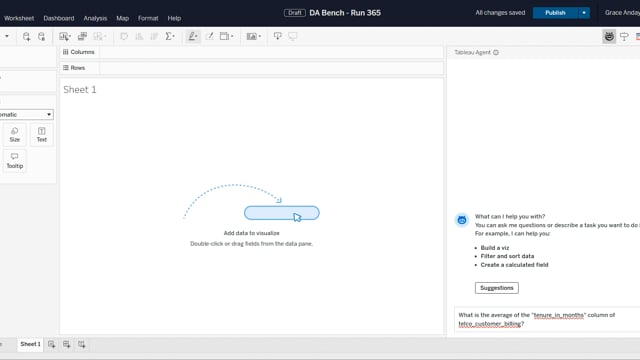Image resolution: width=640 pixels, height=360 pixels.
Task: Click the Sort Descending toolbar icon
Action: tap(154, 37)
